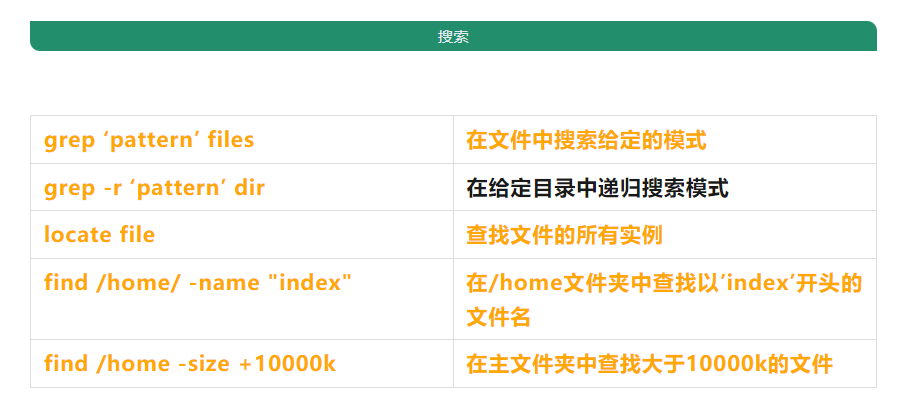Click description 在文件中搜索给定的模式
Screen dimensions: 902x406
click(x=586, y=140)
